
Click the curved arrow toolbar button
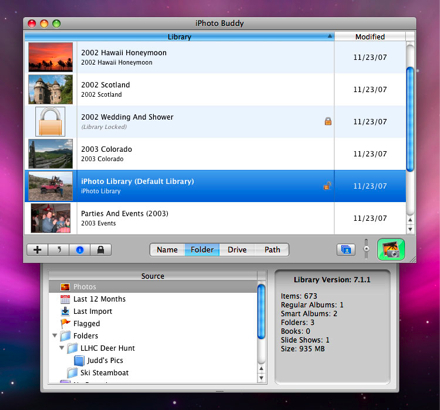[x=59, y=250]
